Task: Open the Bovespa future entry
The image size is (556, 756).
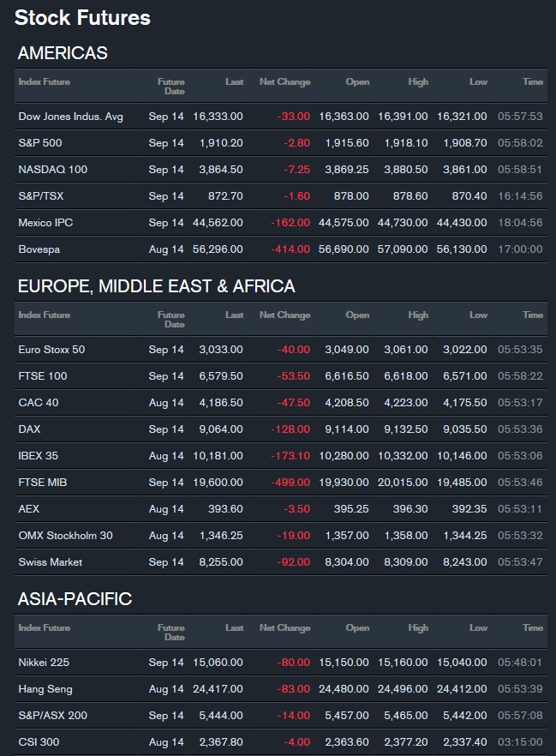Action: [x=39, y=249]
